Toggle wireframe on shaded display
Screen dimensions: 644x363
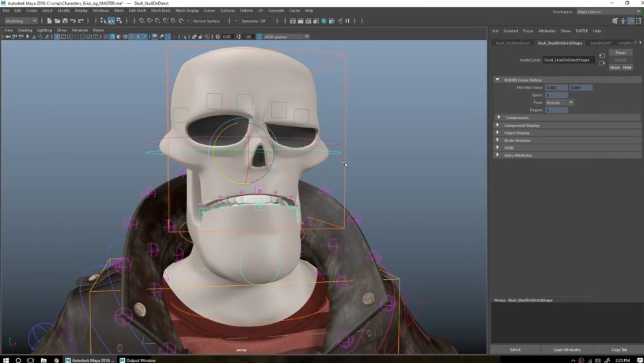[x=125, y=37]
